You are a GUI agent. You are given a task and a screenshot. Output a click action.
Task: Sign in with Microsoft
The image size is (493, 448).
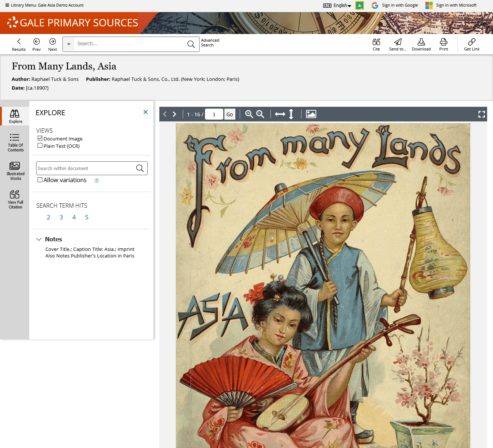[451, 5]
